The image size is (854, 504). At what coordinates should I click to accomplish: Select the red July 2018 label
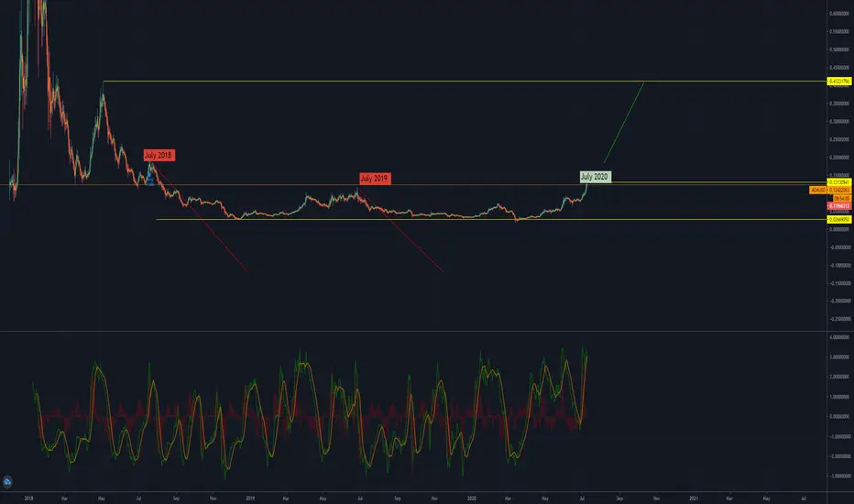pos(159,155)
